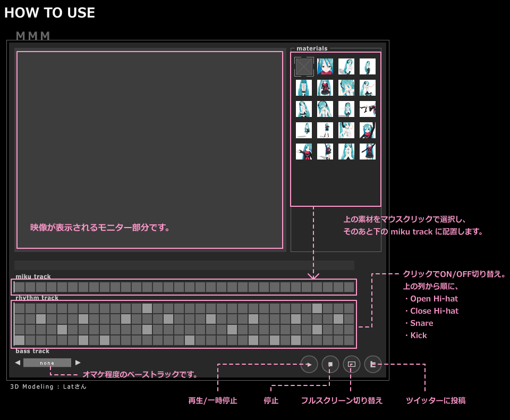Turn off Close Hi-hat cell at step 3

click(x=41, y=319)
